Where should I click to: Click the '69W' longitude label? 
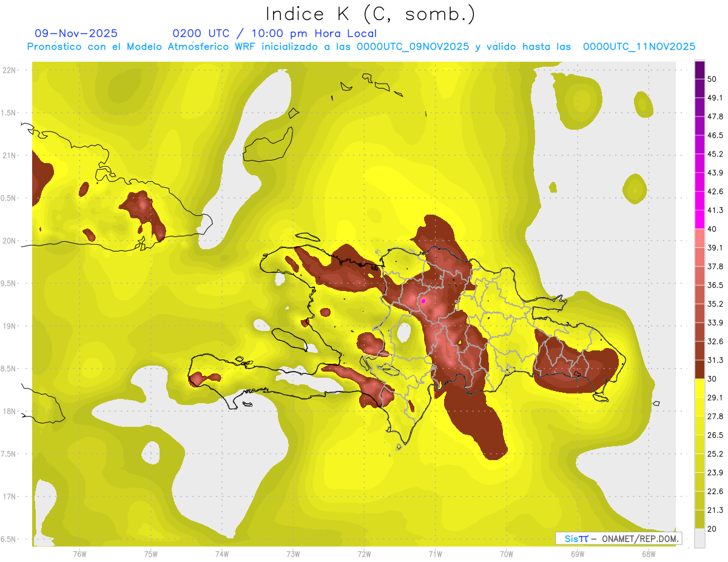click(x=578, y=554)
